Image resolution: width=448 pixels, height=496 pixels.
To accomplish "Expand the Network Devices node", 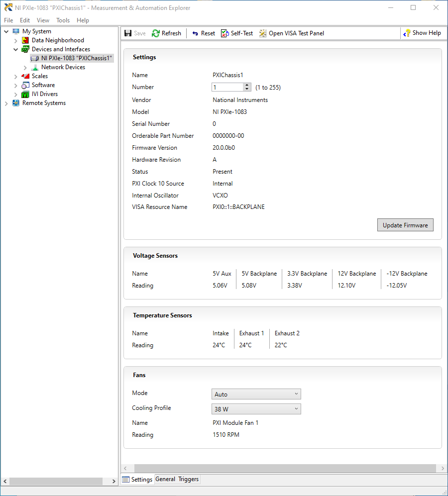I will [x=25, y=67].
